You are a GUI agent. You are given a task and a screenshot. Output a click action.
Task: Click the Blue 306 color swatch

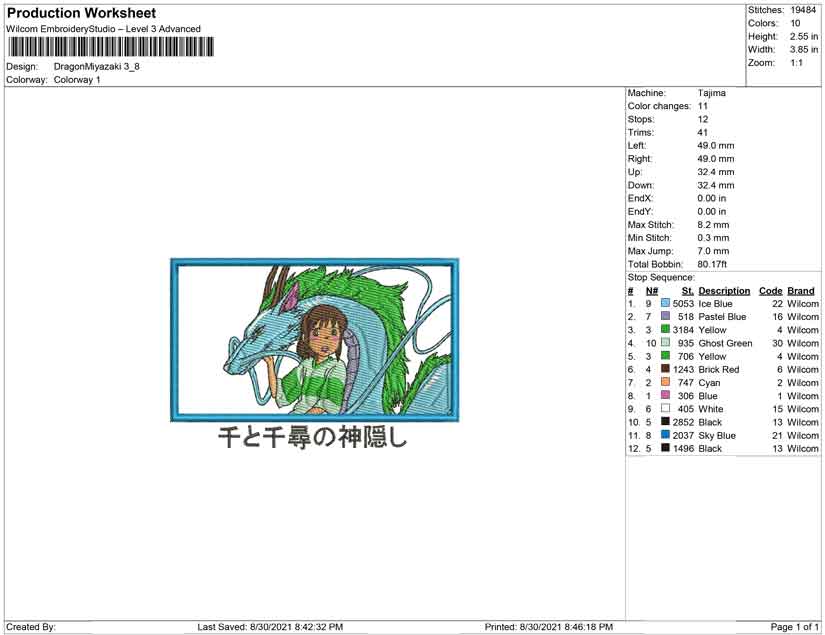pos(665,396)
